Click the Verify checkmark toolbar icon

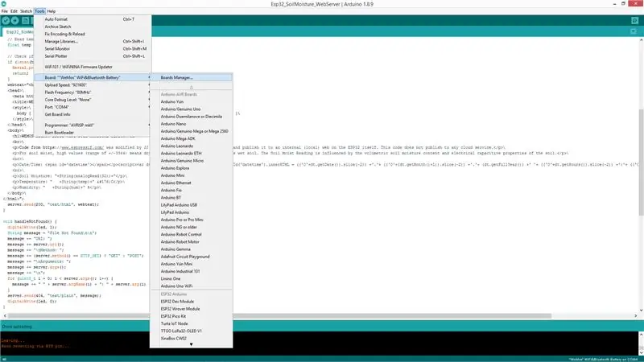[6, 21]
